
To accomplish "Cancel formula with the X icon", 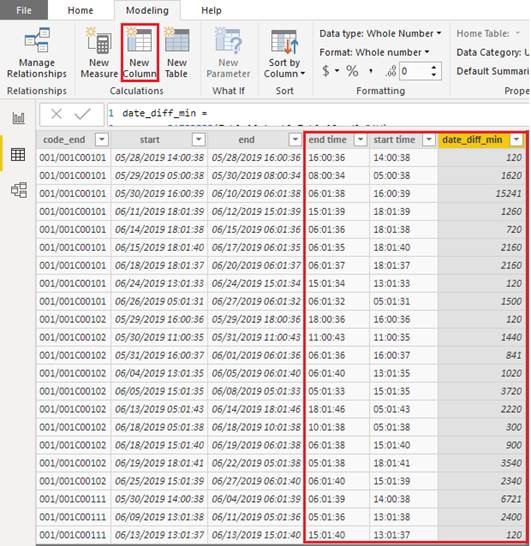I will [56, 114].
